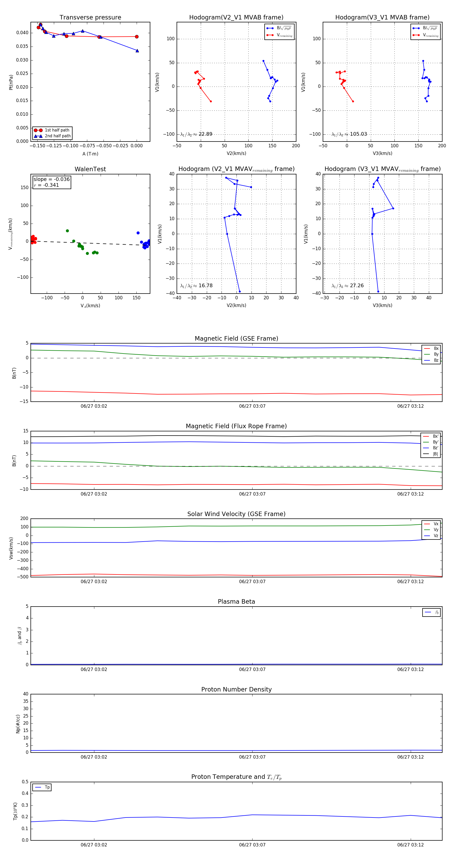Click "06/27 03:12" tick under the GSE magnetic field panel
Screen dimensions: 473x868
point(410,406)
